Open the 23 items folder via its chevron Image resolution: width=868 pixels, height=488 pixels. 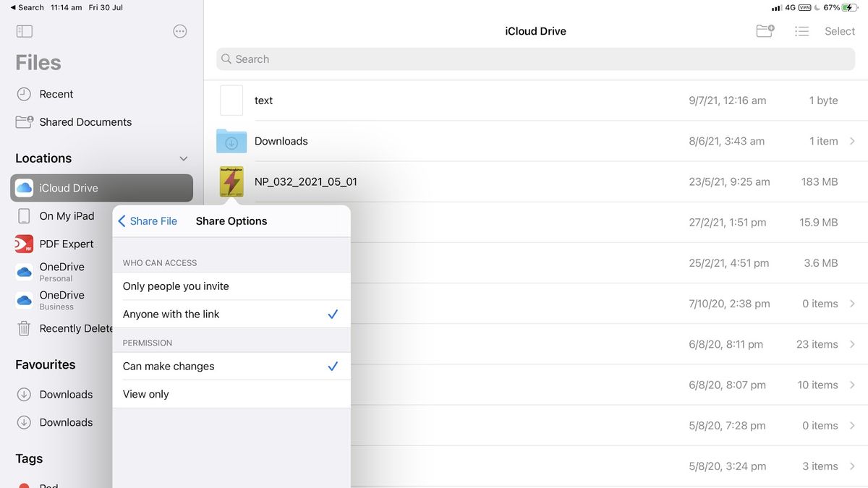pyautogui.click(x=851, y=344)
